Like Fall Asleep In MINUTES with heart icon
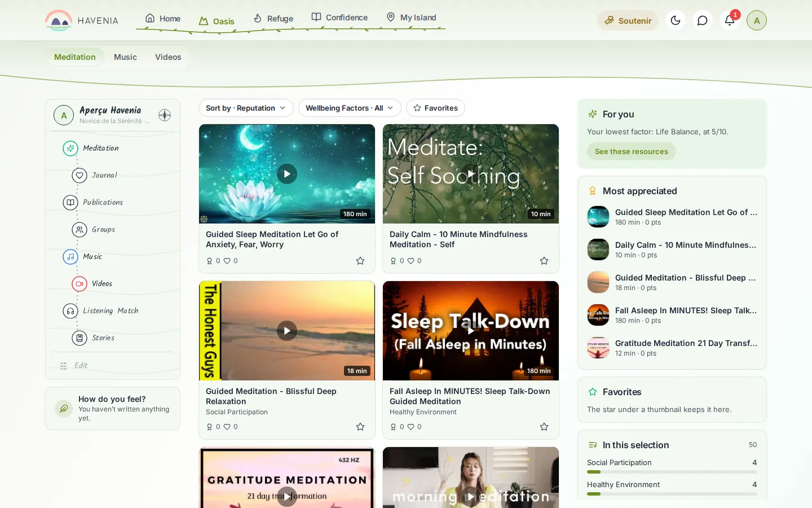Image resolution: width=812 pixels, height=508 pixels. coord(411,427)
